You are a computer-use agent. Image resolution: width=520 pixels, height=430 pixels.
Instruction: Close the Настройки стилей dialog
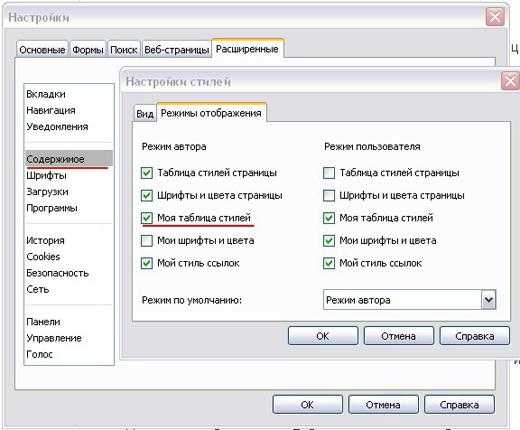click(x=510, y=81)
